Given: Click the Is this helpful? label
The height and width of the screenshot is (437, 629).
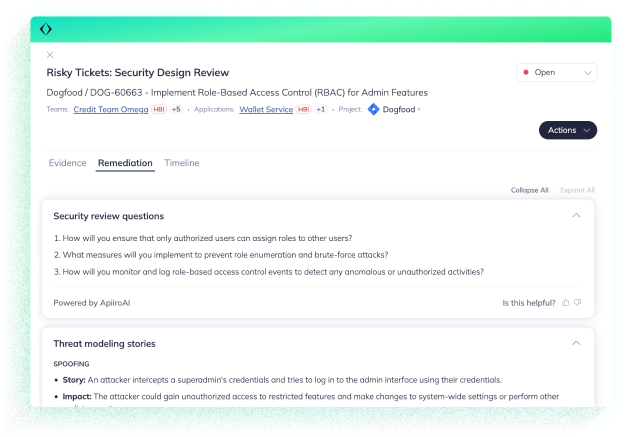Looking at the screenshot, I should [x=529, y=303].
